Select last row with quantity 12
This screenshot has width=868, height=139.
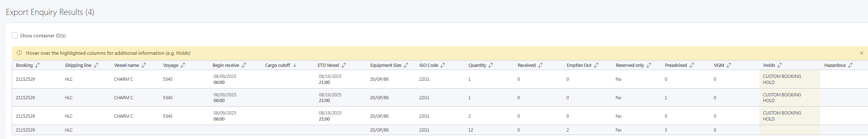point(440,130)
